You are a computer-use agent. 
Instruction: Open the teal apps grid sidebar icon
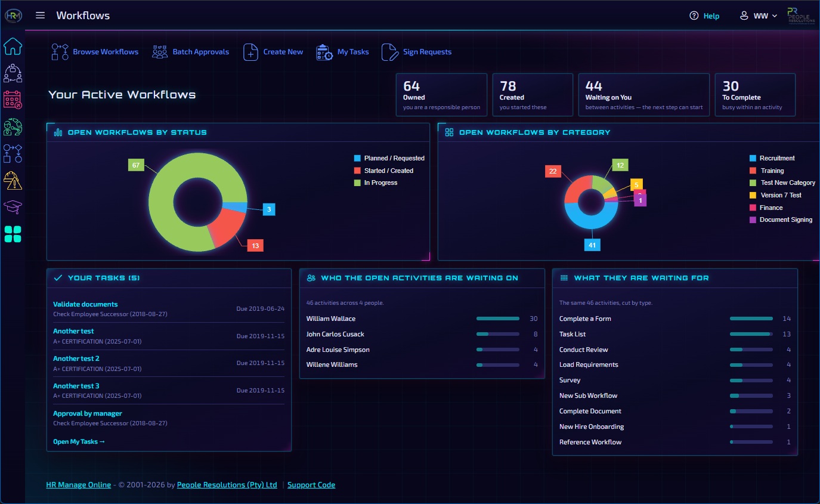[13, 234]
